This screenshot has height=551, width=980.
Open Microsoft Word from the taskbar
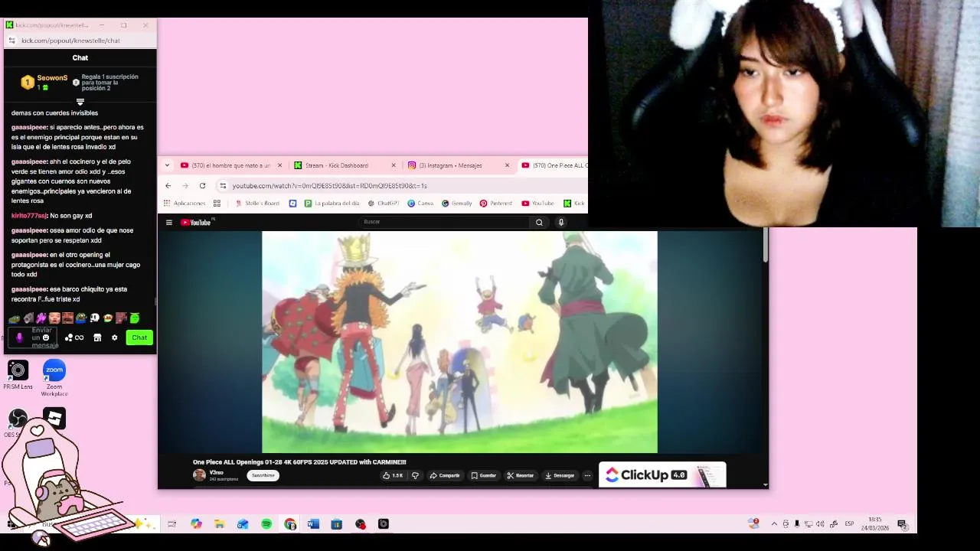(x=313, y=524)
